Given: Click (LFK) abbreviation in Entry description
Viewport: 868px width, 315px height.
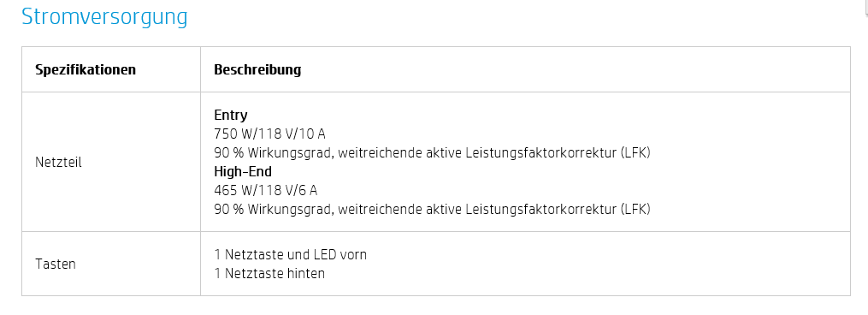Looking at the screenshot, I should [x=635, y=153].
